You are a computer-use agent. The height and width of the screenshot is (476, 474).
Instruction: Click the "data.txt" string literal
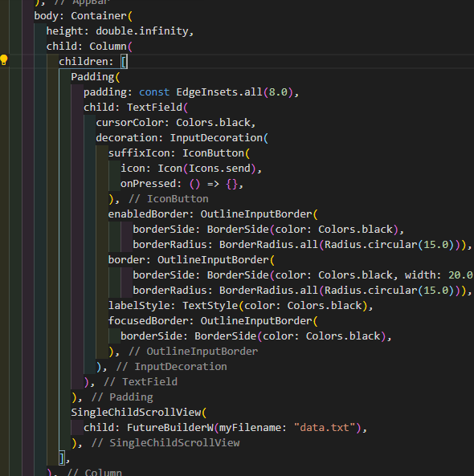coord(325,427)
